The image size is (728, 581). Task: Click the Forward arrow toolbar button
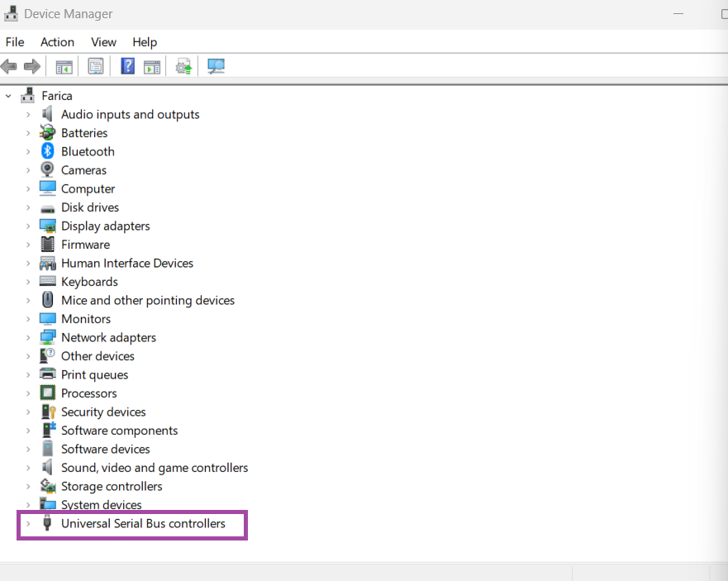click(x=32, y=66)
